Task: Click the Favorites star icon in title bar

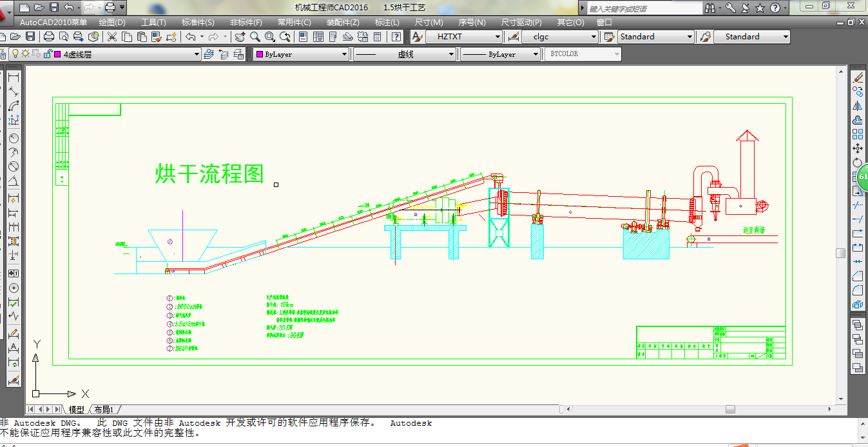Action: point(760,8)
